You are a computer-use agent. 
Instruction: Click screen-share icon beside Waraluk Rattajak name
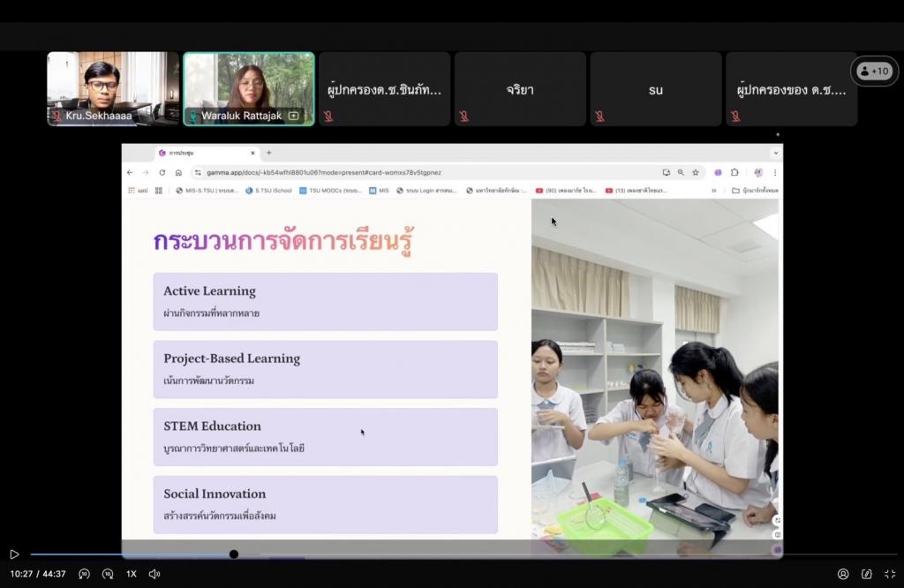click(x=293, y=116)
